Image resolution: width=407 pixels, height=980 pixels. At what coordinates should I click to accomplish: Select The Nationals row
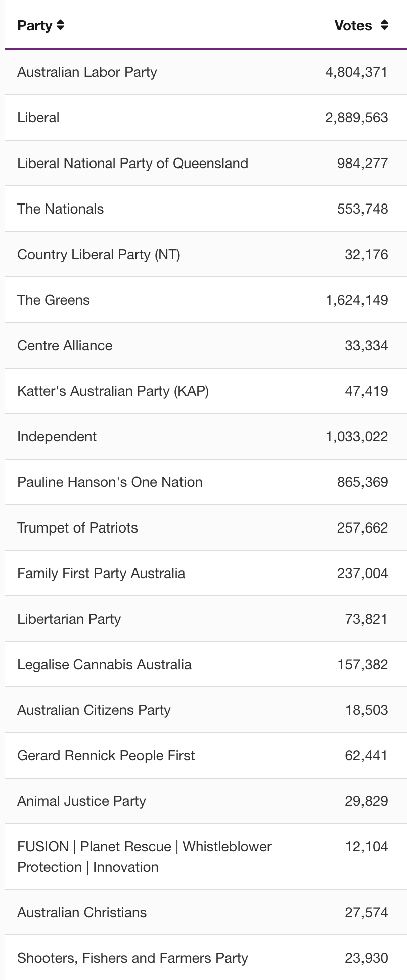[206, 209]
